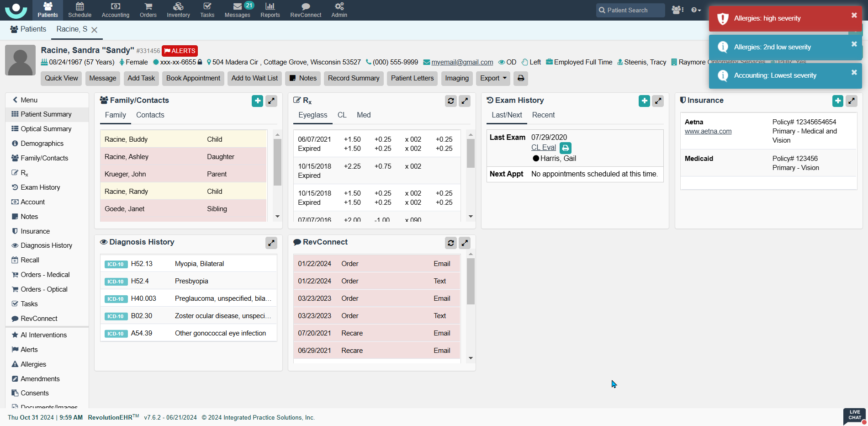This screenshot has width=868, height=426.
Task: Add a new Family/Contacts entry
Action: [x=257, y=101]
